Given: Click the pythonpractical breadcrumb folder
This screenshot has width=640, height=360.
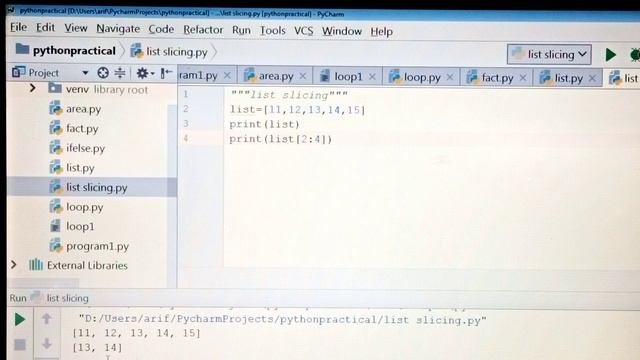Looking at the screenshot, I should pyautogui.click(x=66, y=51).
